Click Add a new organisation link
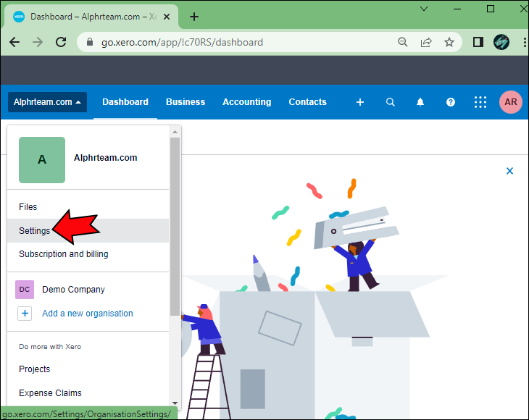 (88, 314)
